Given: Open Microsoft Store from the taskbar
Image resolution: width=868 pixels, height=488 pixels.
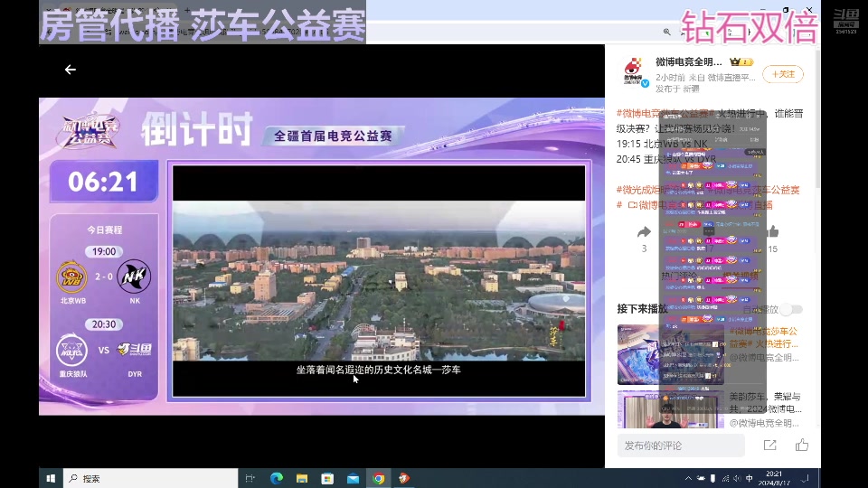Looking at the screenshot, I should tap(327, 479).
